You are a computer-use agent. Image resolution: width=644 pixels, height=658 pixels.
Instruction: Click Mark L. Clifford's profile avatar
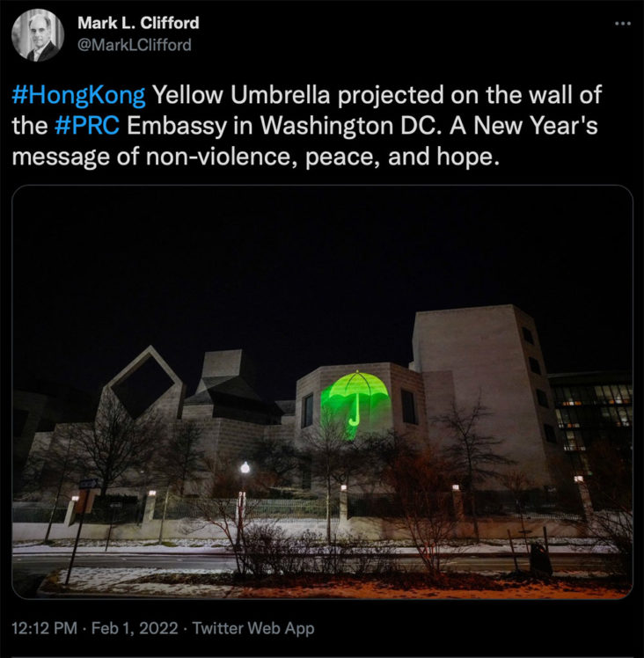[38, 35]
